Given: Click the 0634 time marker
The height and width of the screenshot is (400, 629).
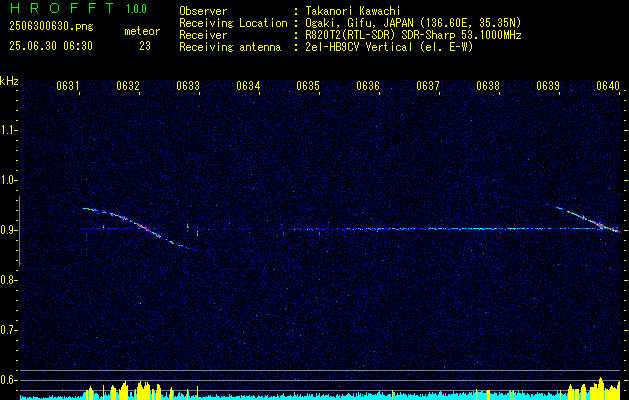Looking at the screenshot, I should point(248,86).
